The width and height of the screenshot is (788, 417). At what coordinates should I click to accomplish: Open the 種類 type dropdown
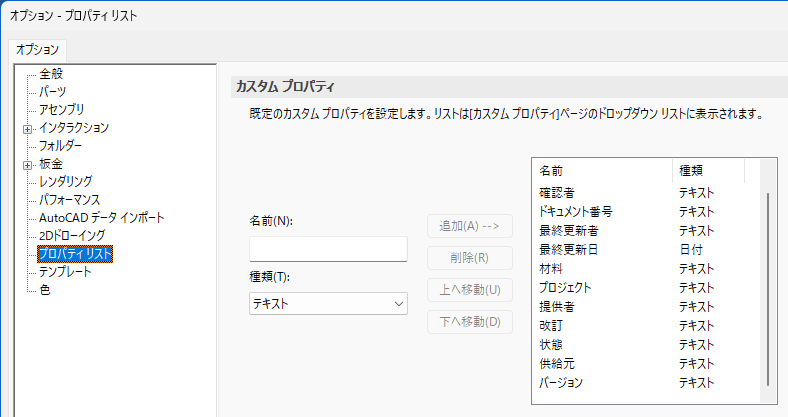pyautogui.click(x=328, y=303)
